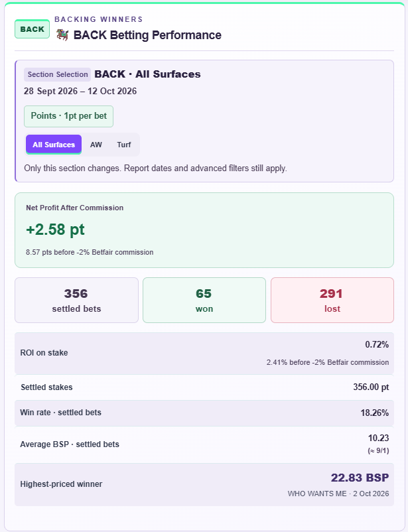Click WHO WANTS ME · 2 Oct 2026

(x=338, y=494)
